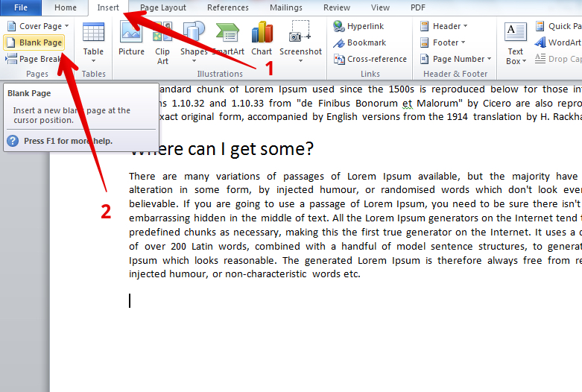Click the Shapes icon

coord(194,31)
